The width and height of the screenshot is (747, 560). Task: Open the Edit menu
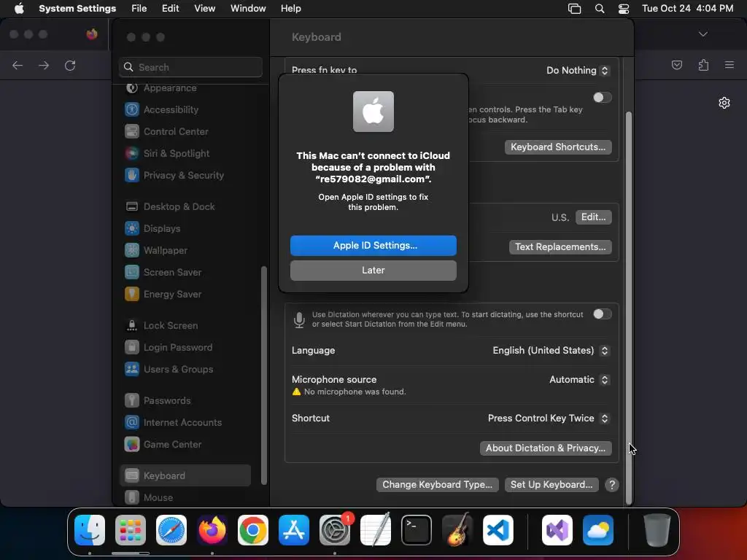tap(170, 9)
